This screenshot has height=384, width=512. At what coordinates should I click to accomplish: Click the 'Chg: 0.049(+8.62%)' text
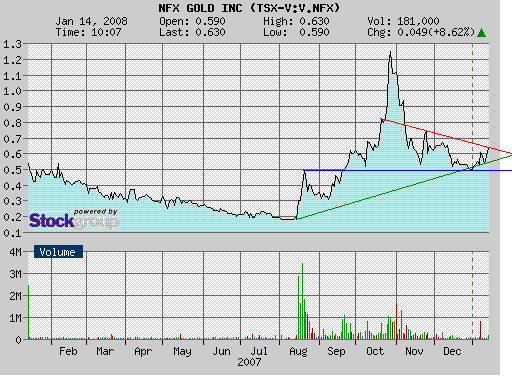[x=421, y=33]
